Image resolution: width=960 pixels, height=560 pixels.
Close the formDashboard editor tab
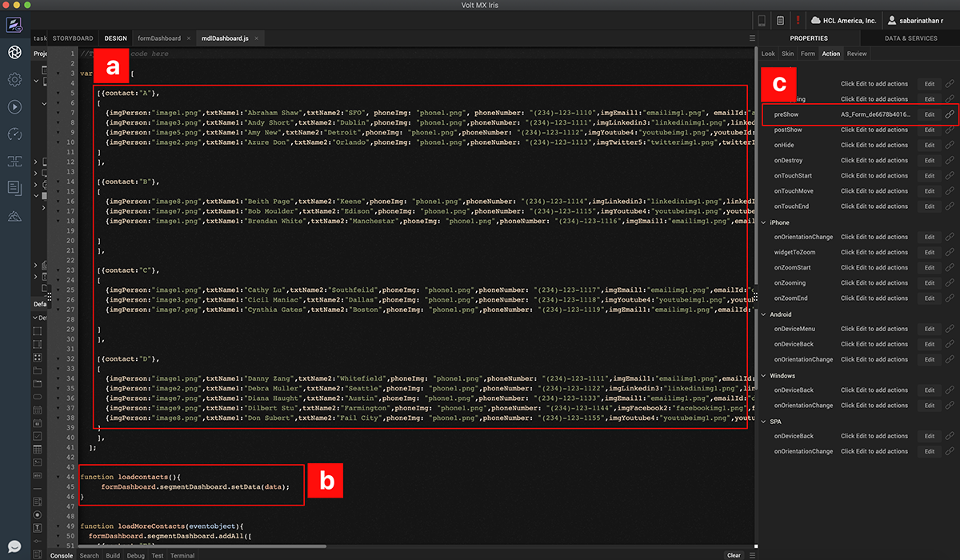[189, 38]
